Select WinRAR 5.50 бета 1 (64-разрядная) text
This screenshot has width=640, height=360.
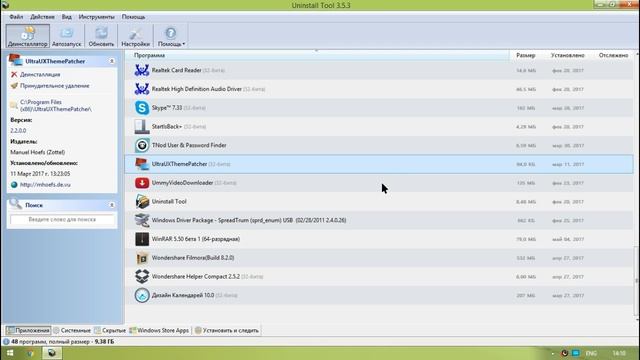[x=196, y=239]
